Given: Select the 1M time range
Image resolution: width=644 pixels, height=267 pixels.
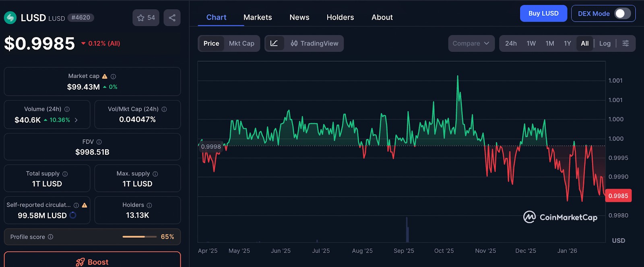Looking at the screenshot, I should 549,43.
